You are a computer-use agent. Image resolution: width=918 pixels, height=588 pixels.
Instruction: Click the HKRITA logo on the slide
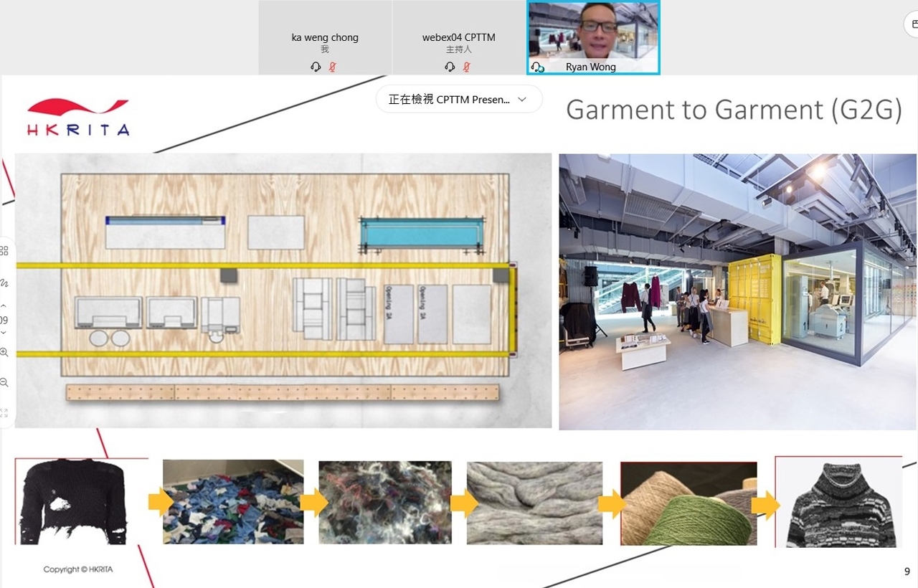pyautogui.click(x=78, y=118)
